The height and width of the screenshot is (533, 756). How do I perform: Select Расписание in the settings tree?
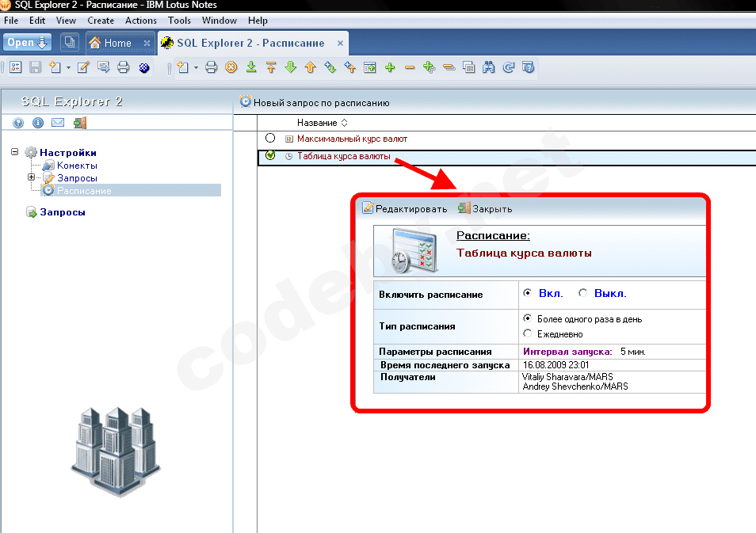coord(84,190)
